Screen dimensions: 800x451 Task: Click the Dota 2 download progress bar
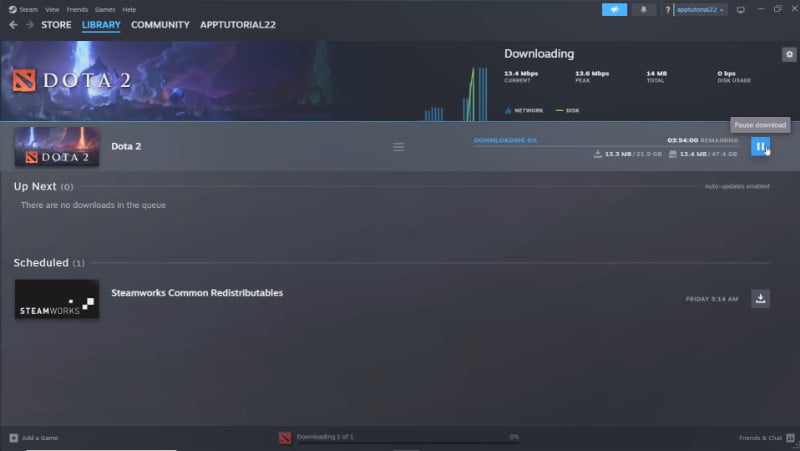[606, 146]
